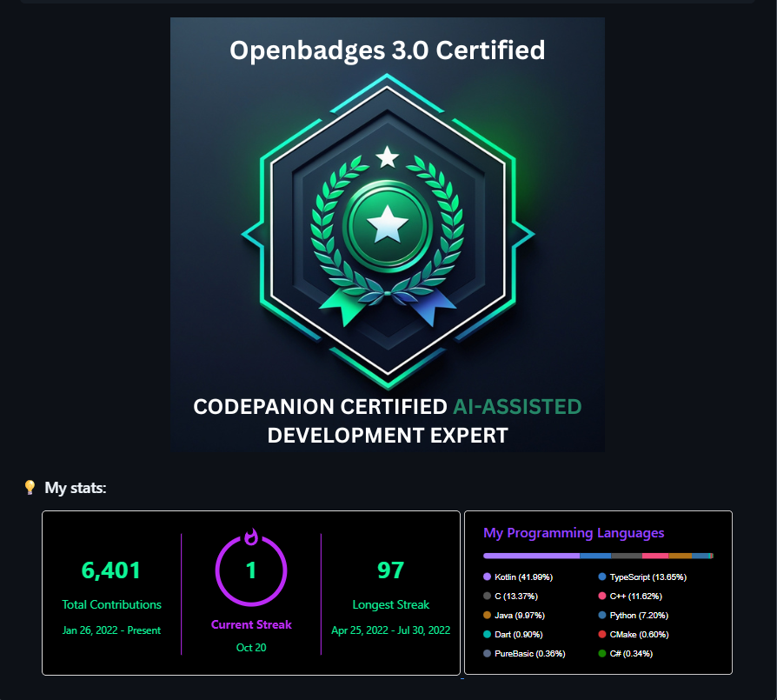Click the CMake language color dot
The image size is (777, 700).
[x=602, y=634]
